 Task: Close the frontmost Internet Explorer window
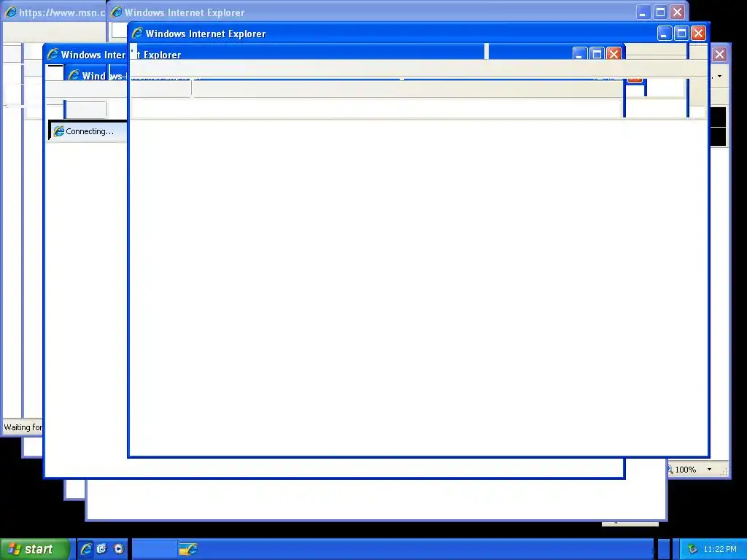pyautogui.click(x=698, y=34)
